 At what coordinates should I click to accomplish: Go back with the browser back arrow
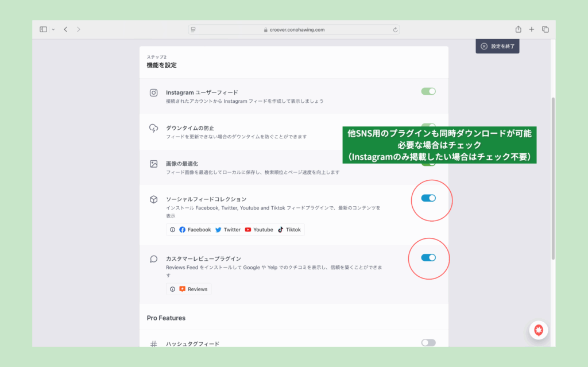[x=65, y=29]
